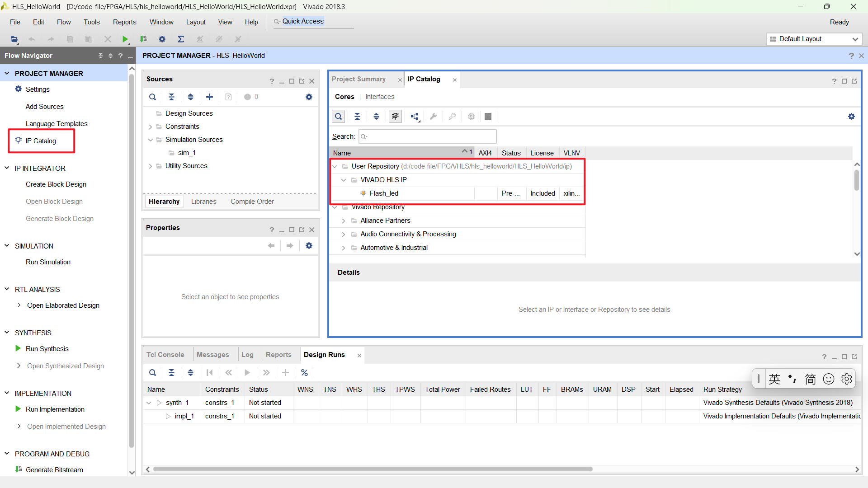Viewport: 868px width, 488px height.
Task: Click IP Catalog list vertical scrollbar thumb
Action: (x=857, y=180)
